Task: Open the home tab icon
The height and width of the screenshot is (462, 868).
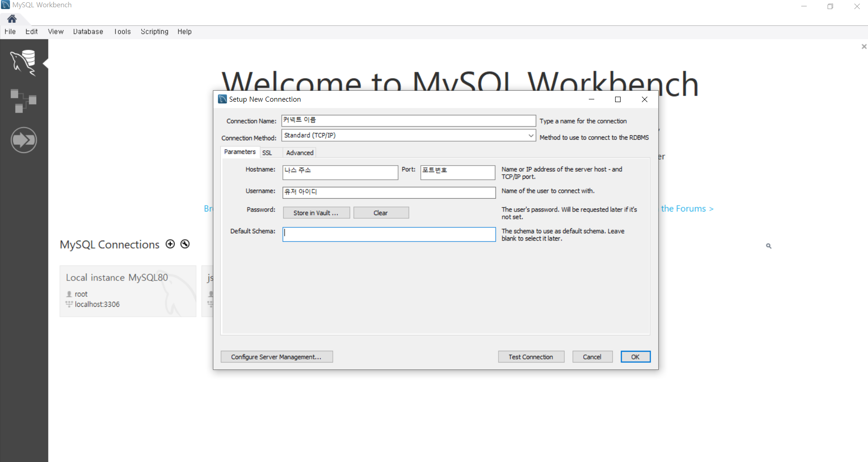Action: tap(12, 19)
